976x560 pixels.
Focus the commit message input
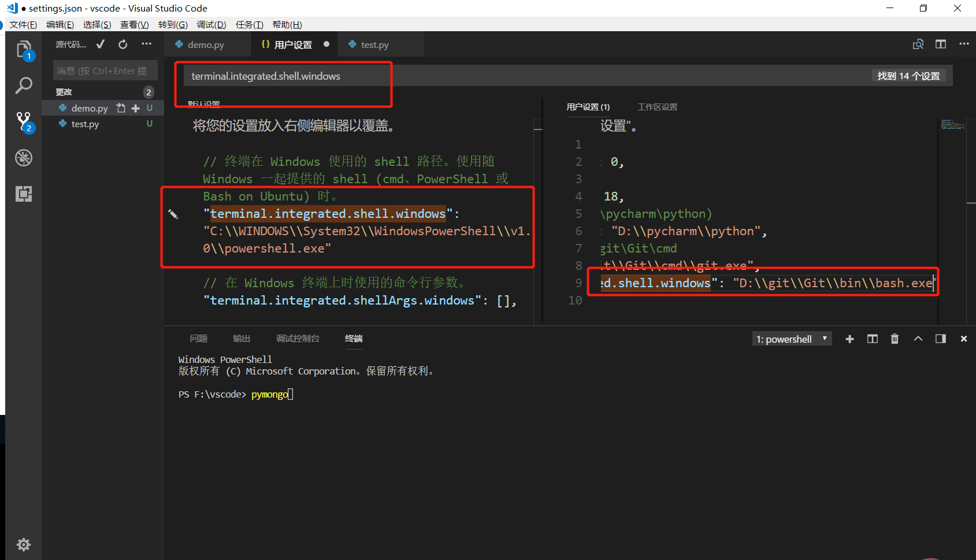[x=105, y=71]
